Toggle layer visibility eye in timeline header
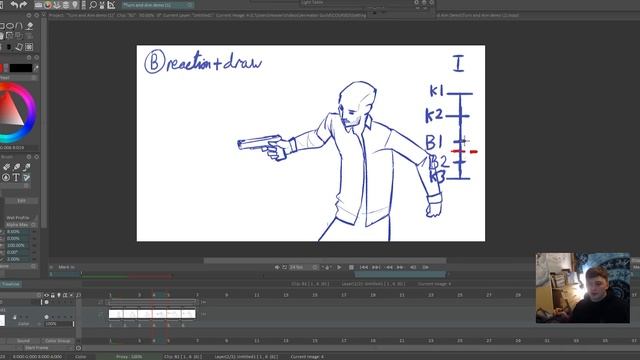The image size is (640, 360). point(46,295)
